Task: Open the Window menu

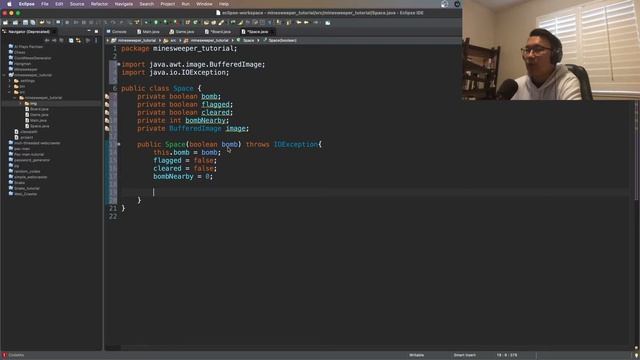Action: (204, 4)
